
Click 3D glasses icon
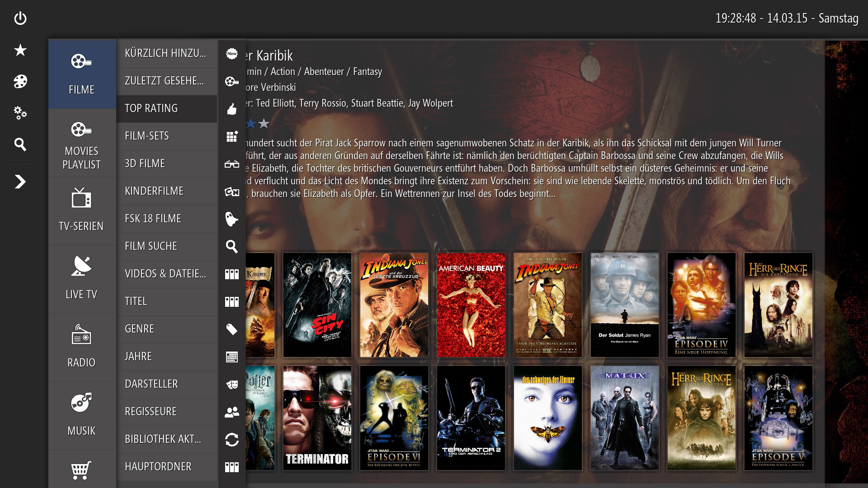coord(232,164)
